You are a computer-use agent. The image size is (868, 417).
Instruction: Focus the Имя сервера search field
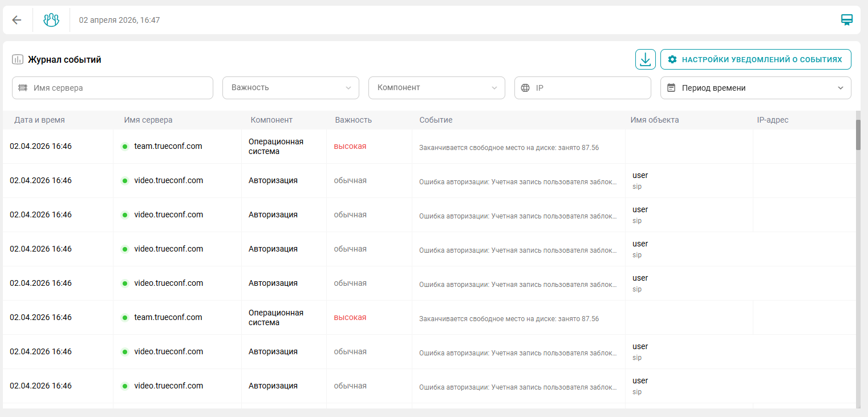click(x=112, y=88)
